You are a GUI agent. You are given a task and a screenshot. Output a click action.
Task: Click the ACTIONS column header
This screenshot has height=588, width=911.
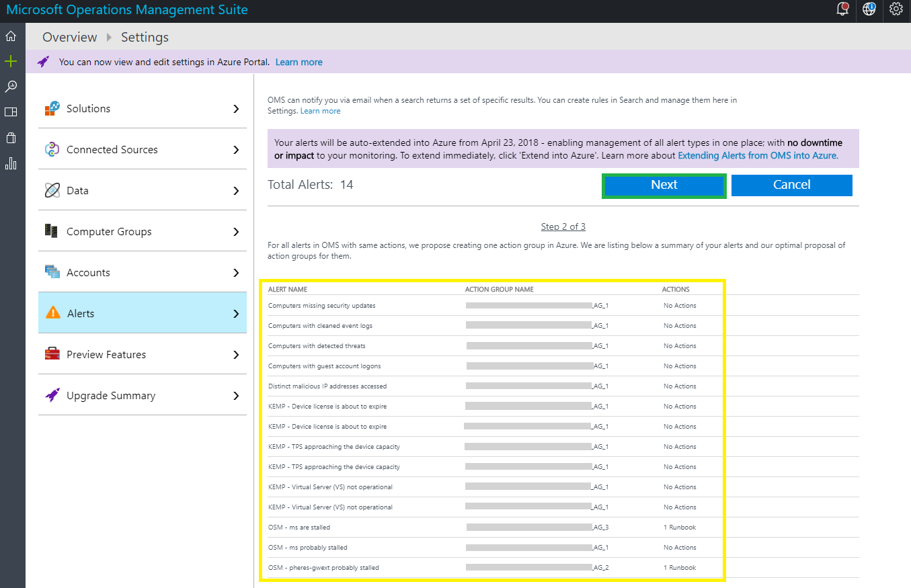(x=676, y=290)
